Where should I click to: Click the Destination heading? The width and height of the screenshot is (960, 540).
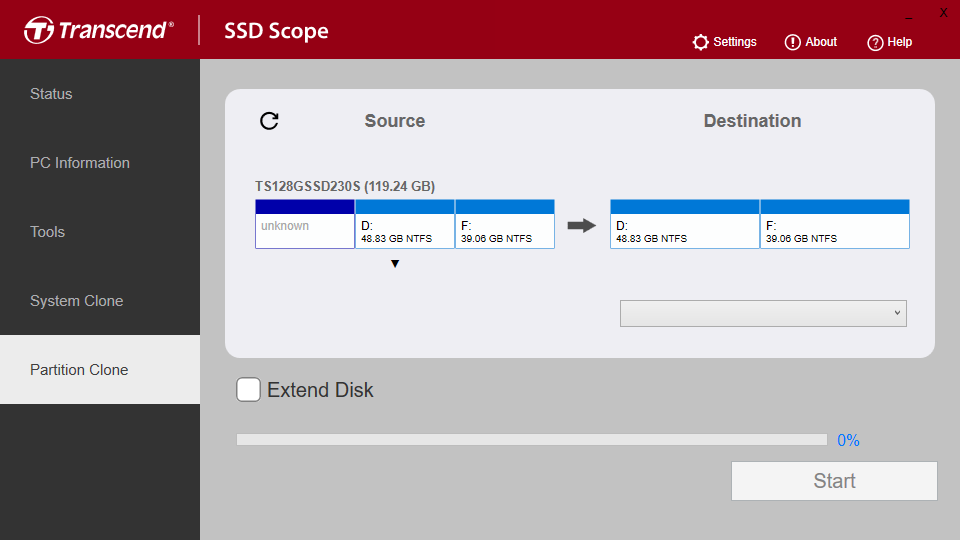[x=752, y=121]
